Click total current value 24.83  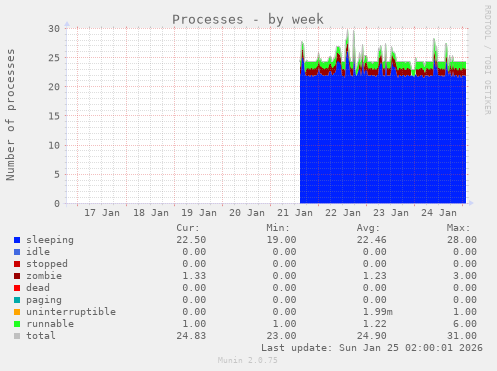[191, 336]
